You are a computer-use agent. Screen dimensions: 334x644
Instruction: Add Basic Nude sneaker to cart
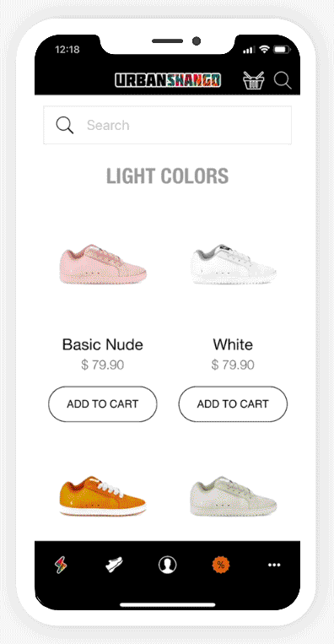pos(103,403)
